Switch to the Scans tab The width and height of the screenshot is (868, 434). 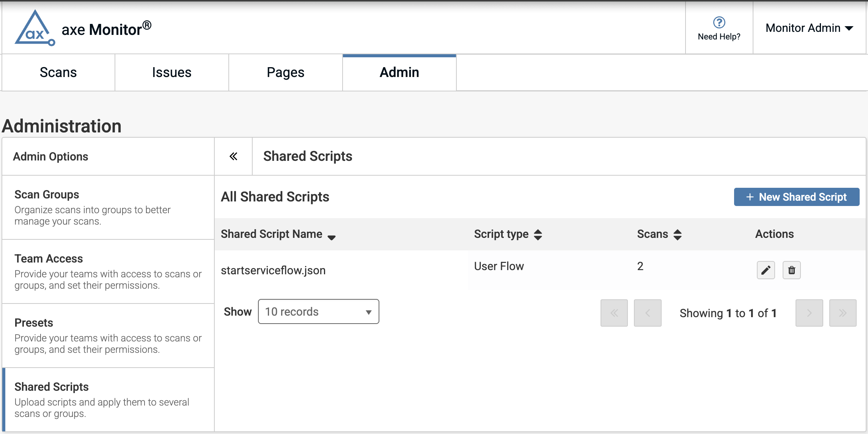(x=58, y=72)
